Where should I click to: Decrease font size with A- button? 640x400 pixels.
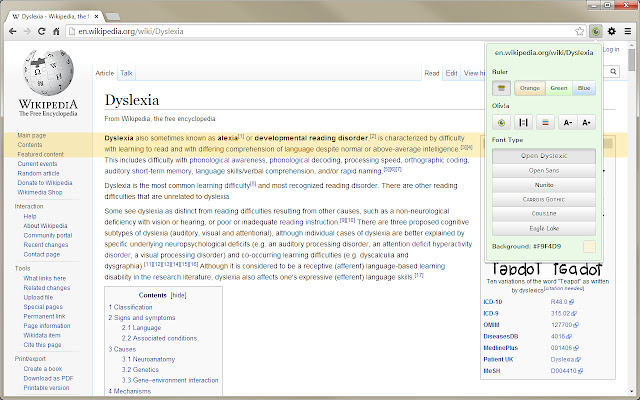[x=567, y=122]
